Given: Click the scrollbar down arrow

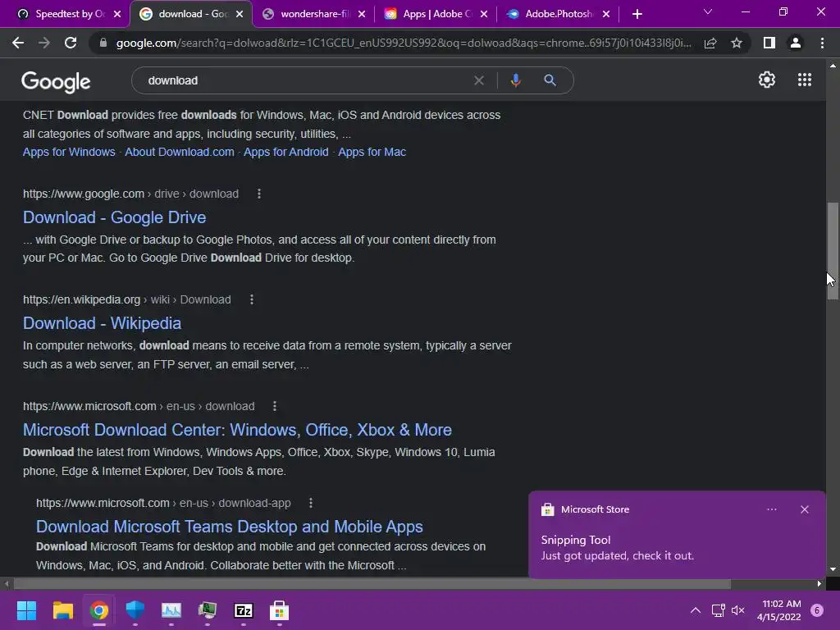Looking at the screenshot, I should pyautogui.click(x=833, y=569).
